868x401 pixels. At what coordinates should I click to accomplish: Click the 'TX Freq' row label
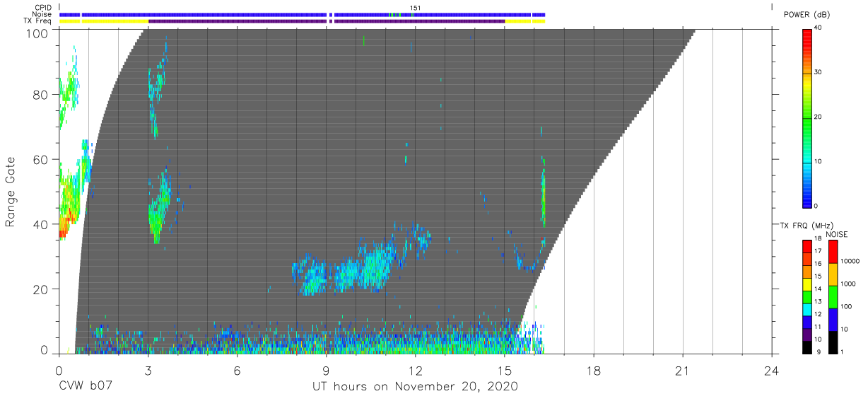(38, 21)
